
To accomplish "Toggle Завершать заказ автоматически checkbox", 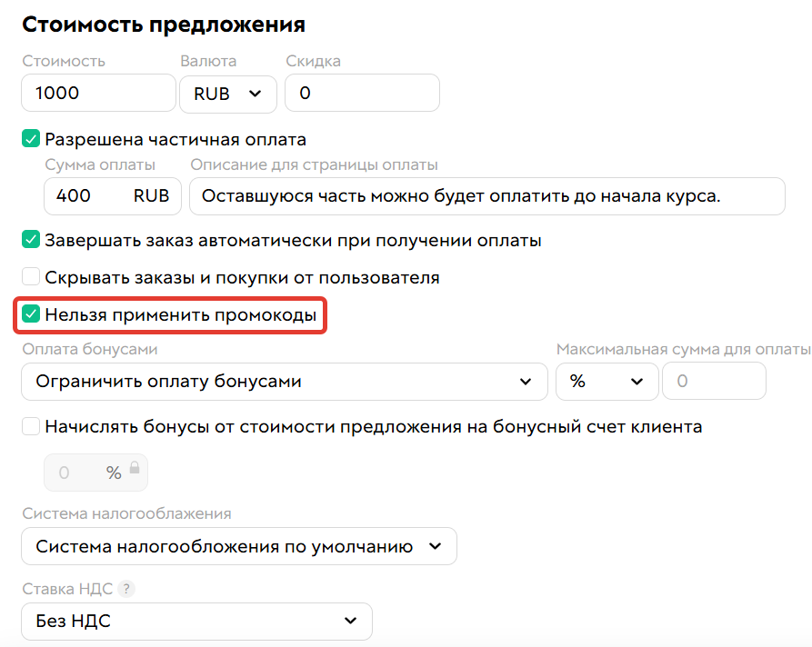I will point(31,240).
